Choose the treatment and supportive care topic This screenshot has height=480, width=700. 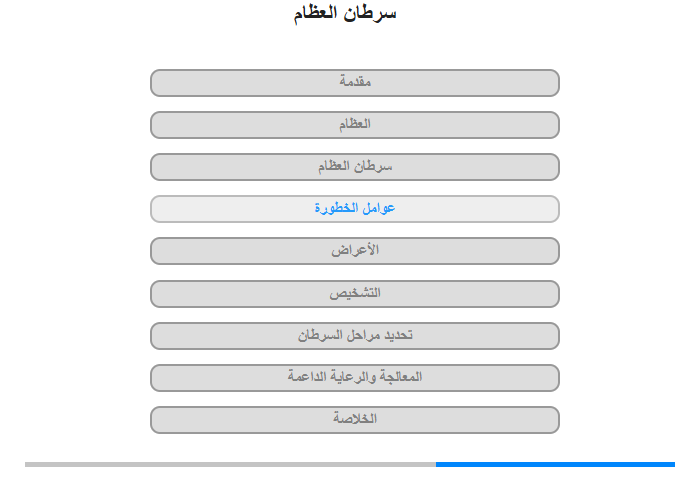click(355, 378)
